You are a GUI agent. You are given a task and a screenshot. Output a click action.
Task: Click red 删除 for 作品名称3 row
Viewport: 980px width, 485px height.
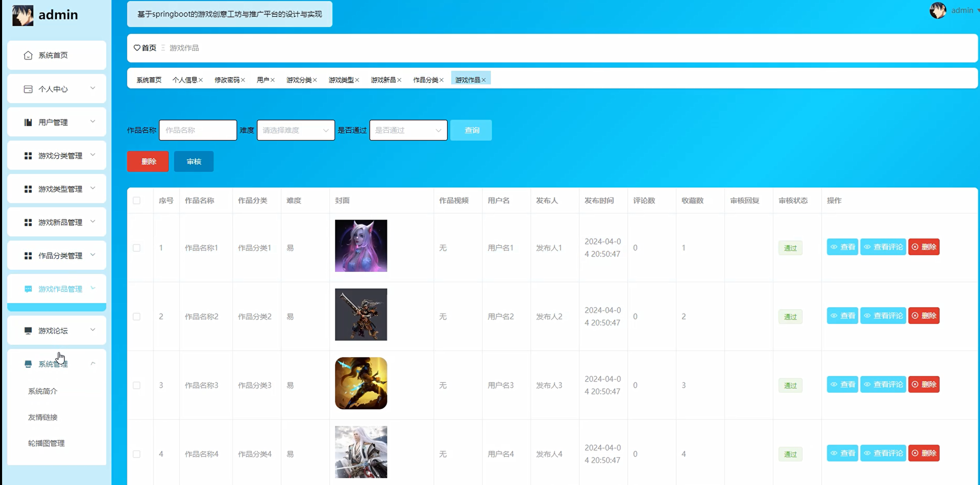click(924, 385)
